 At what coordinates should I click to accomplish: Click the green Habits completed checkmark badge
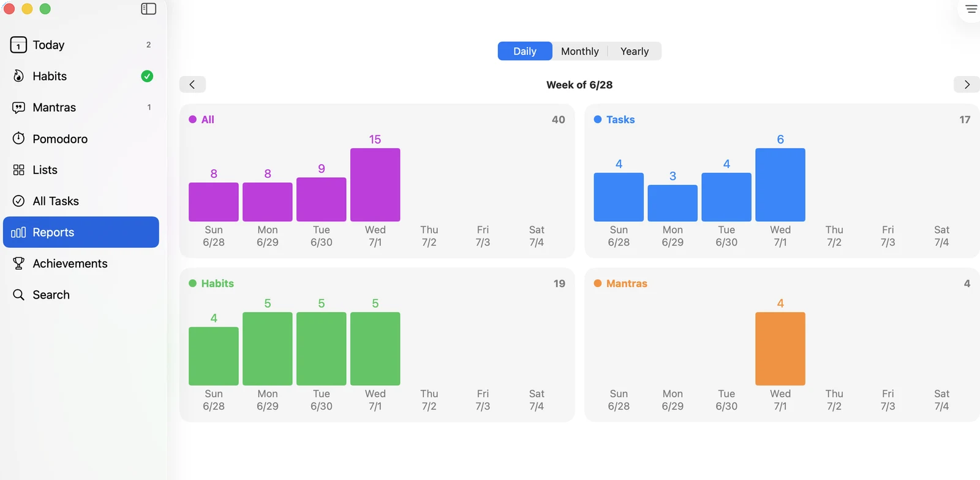click(147, 76)
